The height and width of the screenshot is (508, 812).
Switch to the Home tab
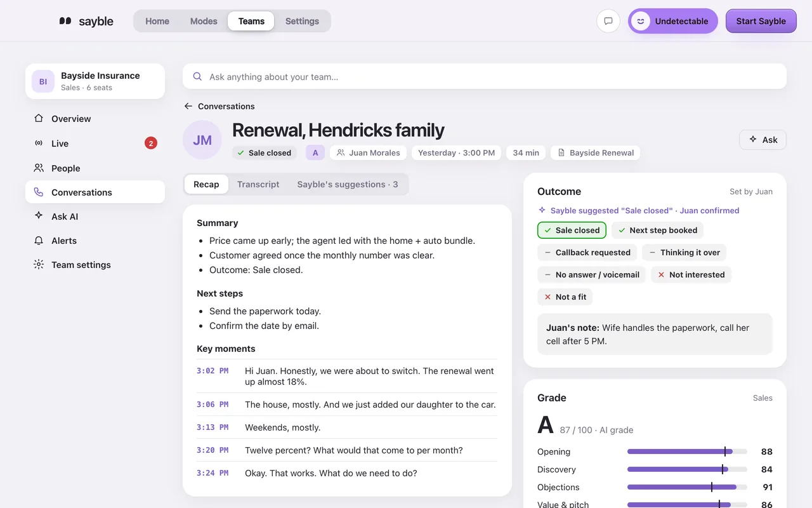point(157,21)
